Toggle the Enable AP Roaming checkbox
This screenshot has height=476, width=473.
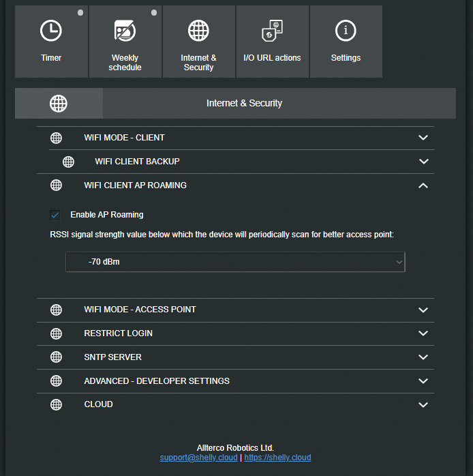click(x=55, y=215)
